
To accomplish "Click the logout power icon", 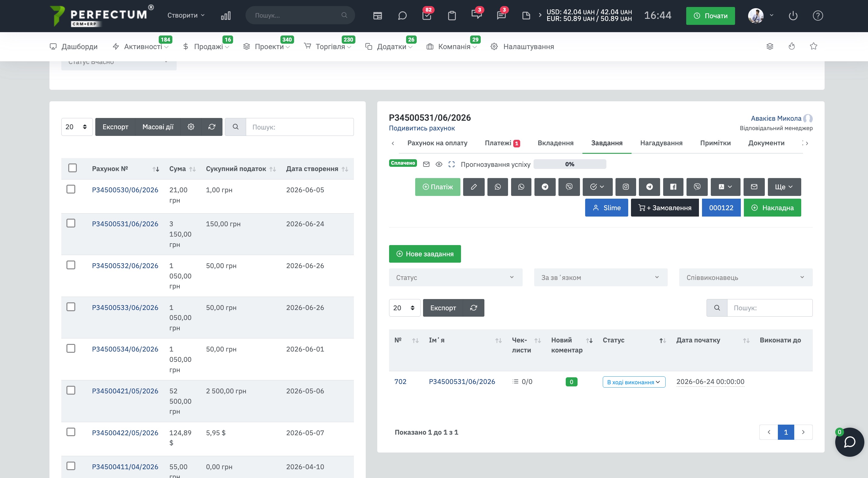I will pyautogui.click(x=793, y=15).
